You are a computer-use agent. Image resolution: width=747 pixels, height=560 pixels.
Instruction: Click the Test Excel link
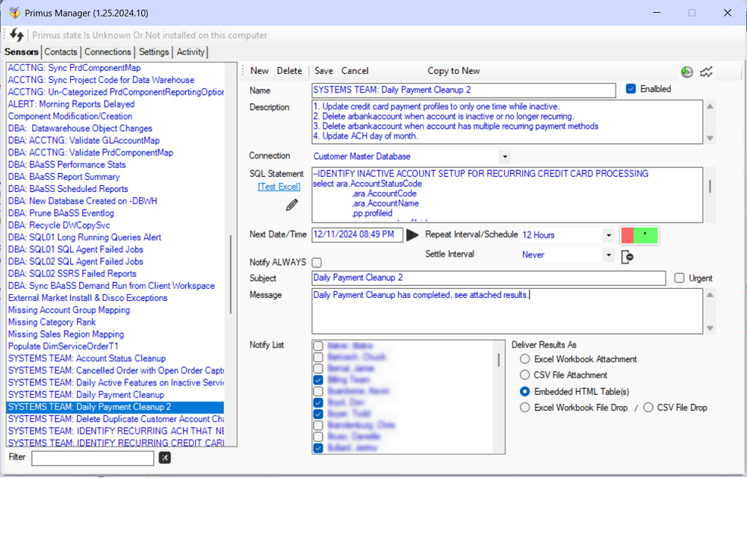pyautogui.click(x=279, y=187)
